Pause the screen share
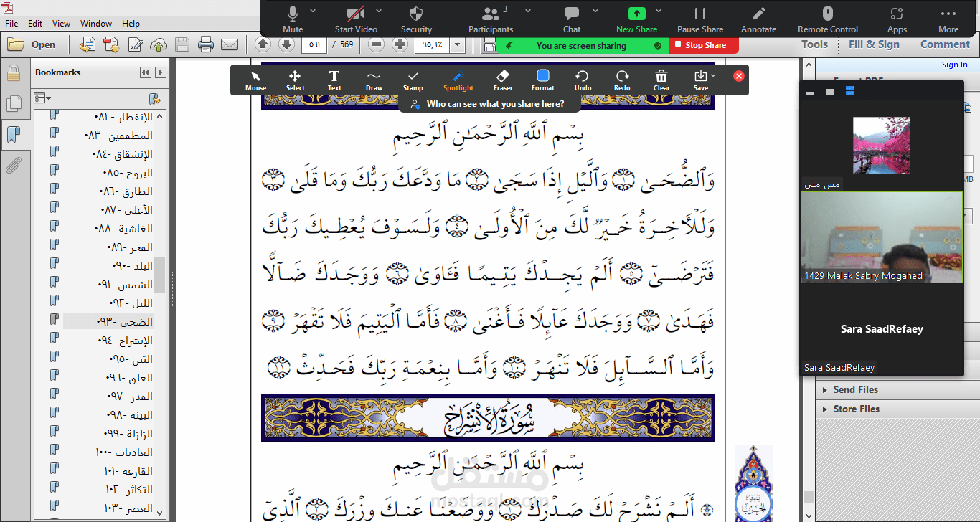Screen dimensions: 980x522 [x=700, y=19]
